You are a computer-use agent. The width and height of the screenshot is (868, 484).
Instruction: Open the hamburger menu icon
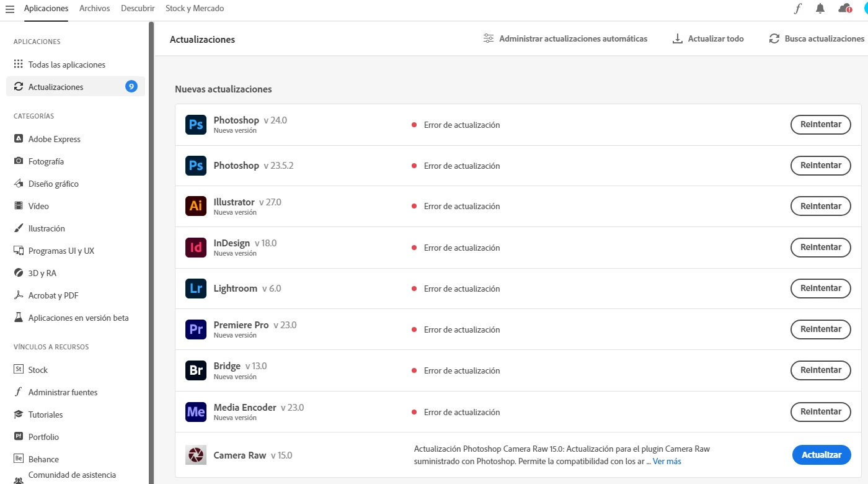10,9
